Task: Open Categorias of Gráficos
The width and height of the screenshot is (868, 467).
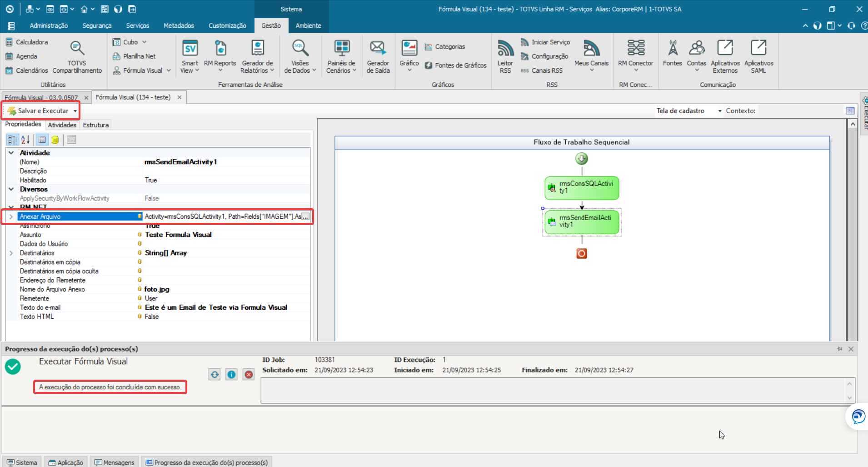Action: tap(444, 47)
